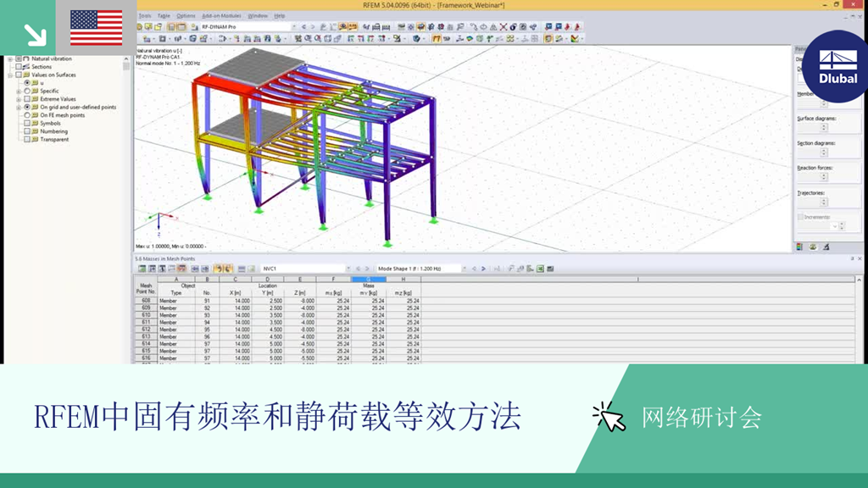Image resolution: width=868 pixels, height=488 pixels.
Task: Select column G header in table
Action: [x=369, y=280]
